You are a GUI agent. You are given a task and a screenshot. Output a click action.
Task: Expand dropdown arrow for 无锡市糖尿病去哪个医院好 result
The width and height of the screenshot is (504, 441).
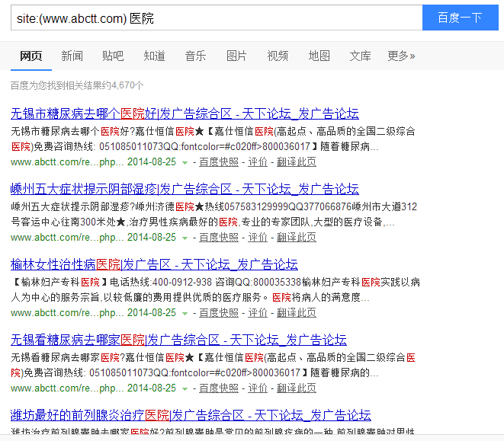click(185, 162)
